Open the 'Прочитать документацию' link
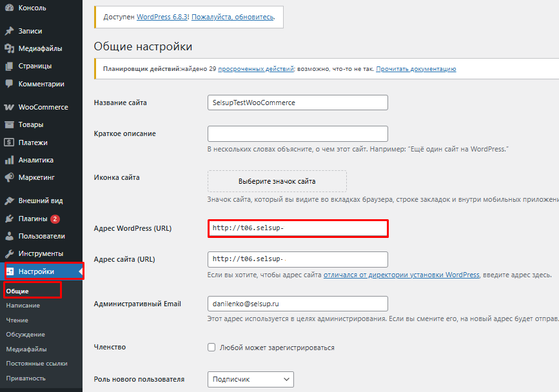 click(x=416, y=68)
